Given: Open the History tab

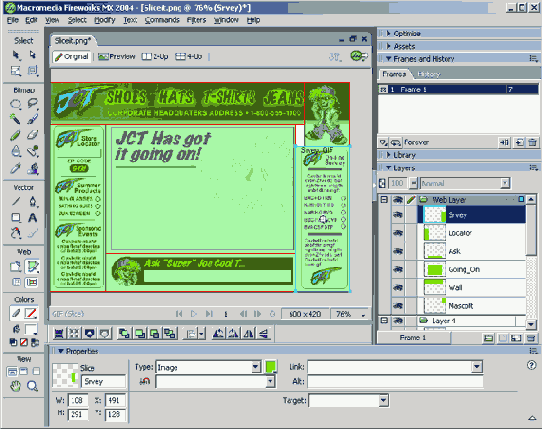Looking at the screenshot, I should pyautogui.click(x=429, y=74).
